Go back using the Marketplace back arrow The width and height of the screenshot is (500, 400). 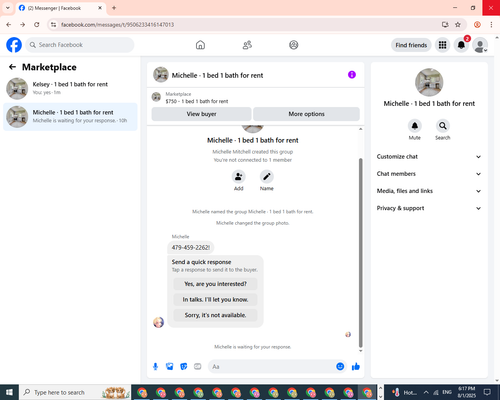12,67
